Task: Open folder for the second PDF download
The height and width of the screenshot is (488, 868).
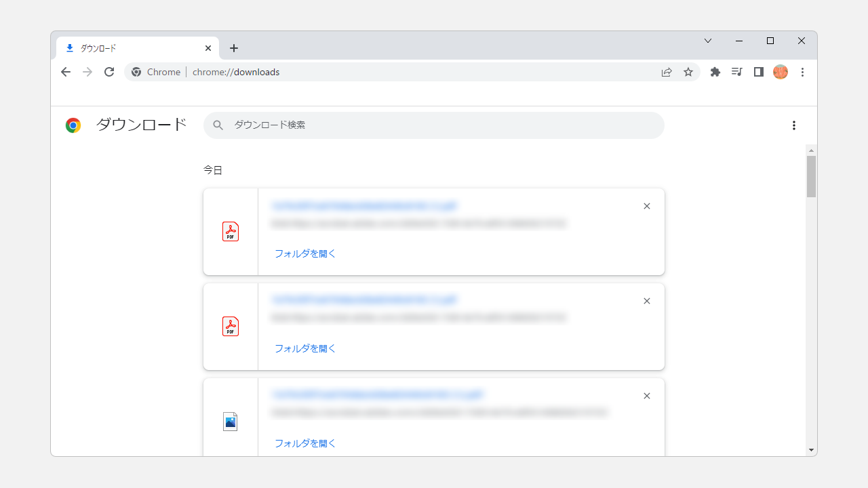Action: 305,348
